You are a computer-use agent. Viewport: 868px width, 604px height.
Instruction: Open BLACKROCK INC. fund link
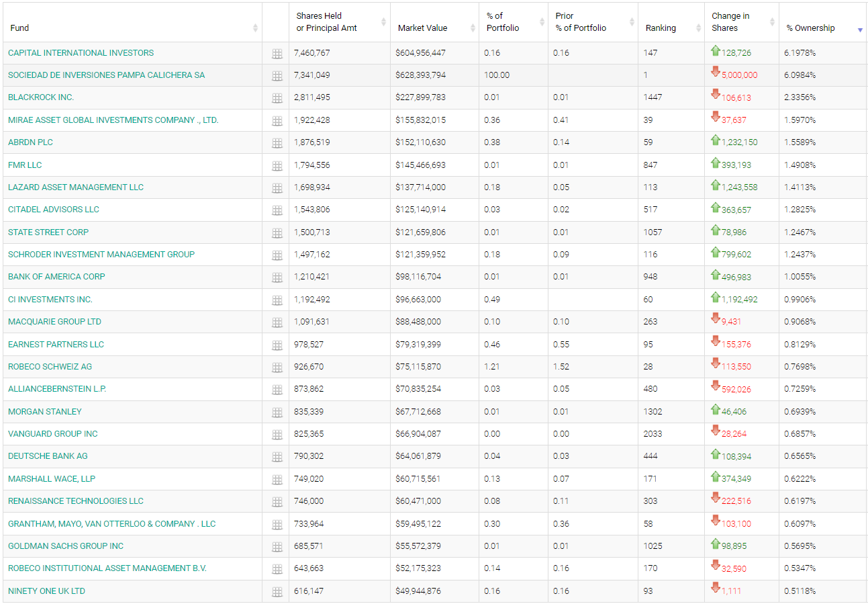pyautogui.click(x=41, y=97)
